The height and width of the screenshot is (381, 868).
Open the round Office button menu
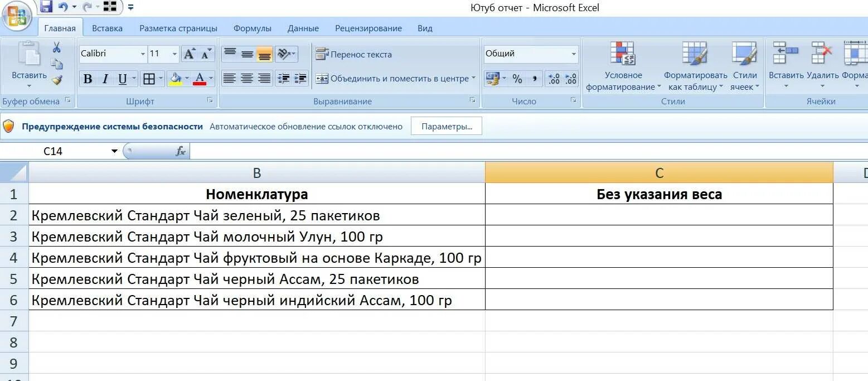click(17, 17)
